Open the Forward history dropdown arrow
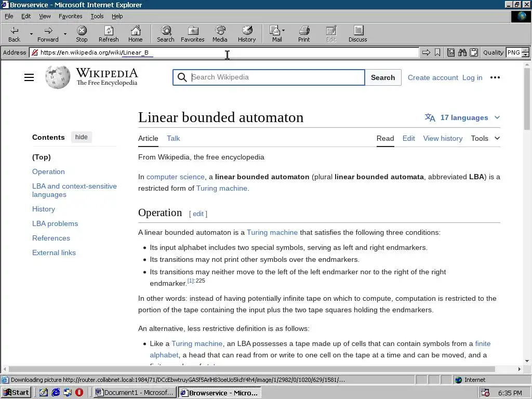This screenshot has width=532, height=399. tap(65, 34)
